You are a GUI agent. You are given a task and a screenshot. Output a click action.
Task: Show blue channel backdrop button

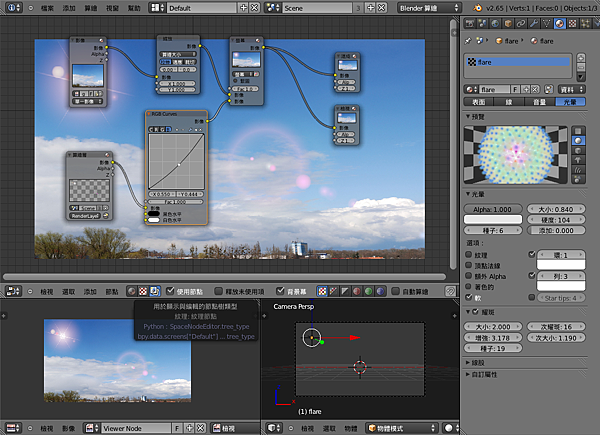[x=380, y=292]
